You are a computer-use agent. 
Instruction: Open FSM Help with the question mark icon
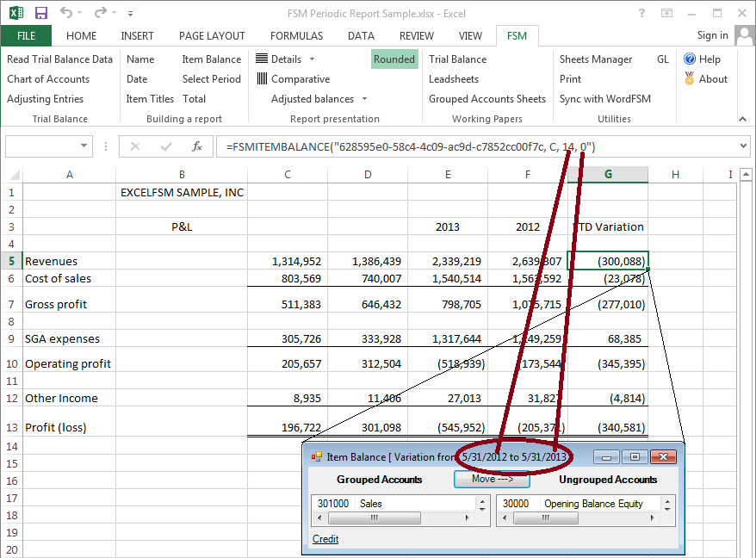tap(690, 59)
